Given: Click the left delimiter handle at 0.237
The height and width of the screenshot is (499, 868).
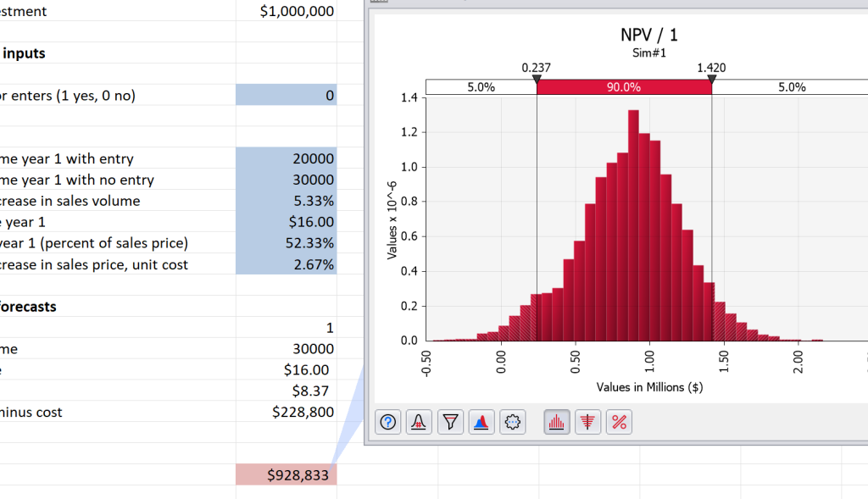Looking at the screenshot, I should click(537, 80).
